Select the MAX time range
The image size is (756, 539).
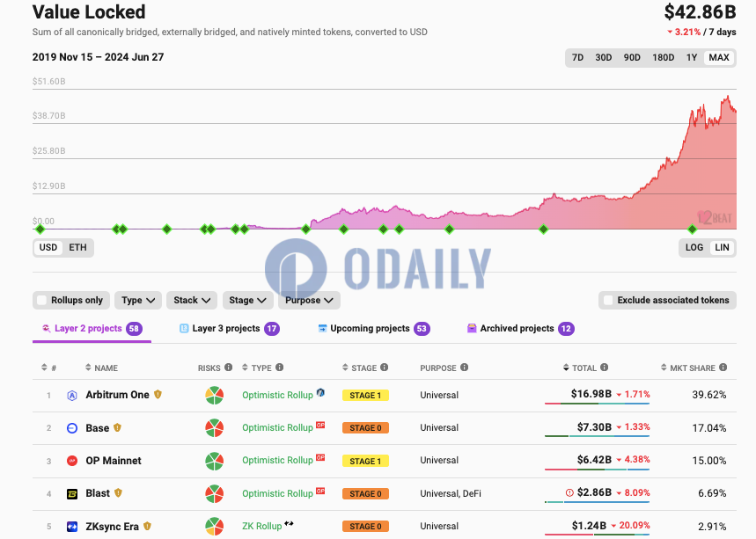719,58
